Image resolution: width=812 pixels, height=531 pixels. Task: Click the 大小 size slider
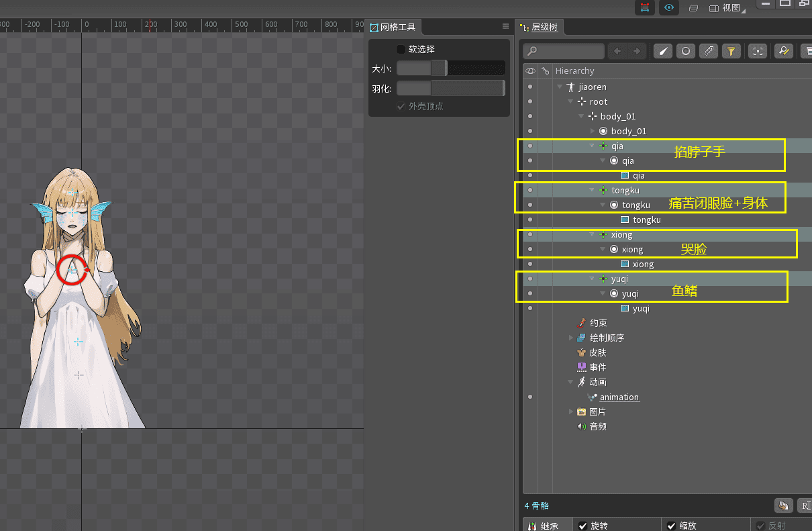coord(450,68)
